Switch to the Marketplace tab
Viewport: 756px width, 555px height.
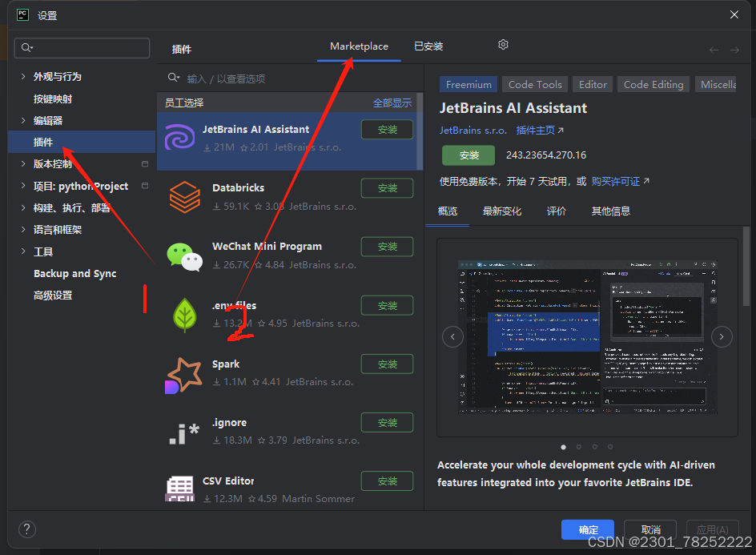coord(359,46)
